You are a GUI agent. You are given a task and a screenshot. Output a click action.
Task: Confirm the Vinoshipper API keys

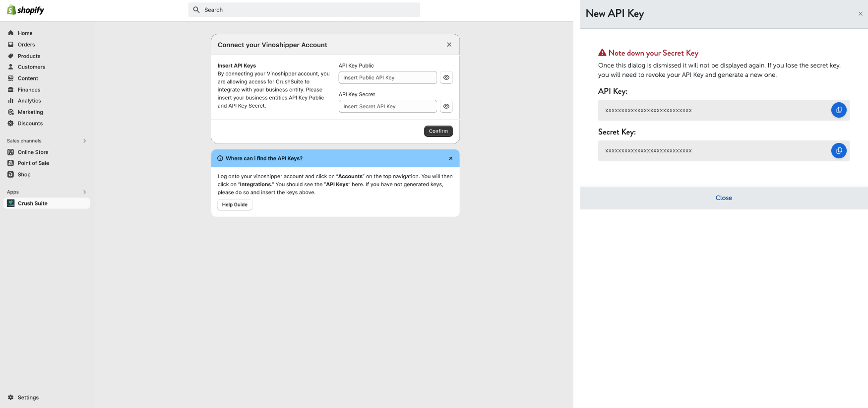[438, 131]
